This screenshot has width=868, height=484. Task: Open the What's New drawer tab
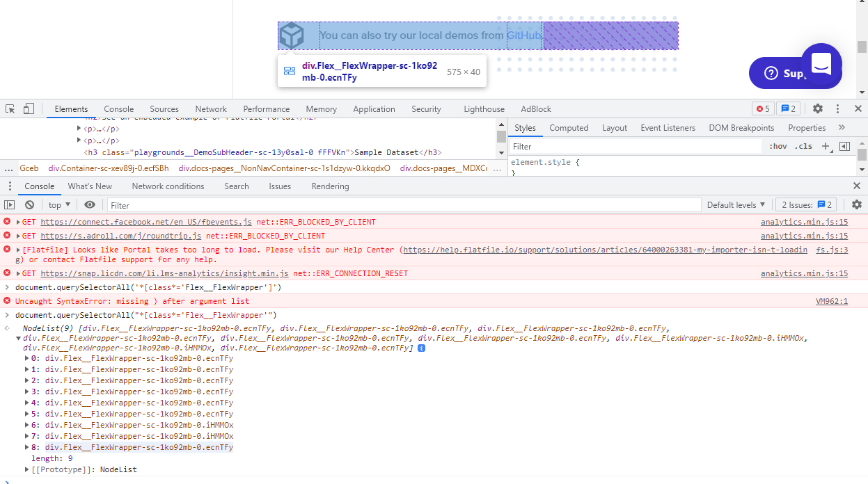click(90, 186)
